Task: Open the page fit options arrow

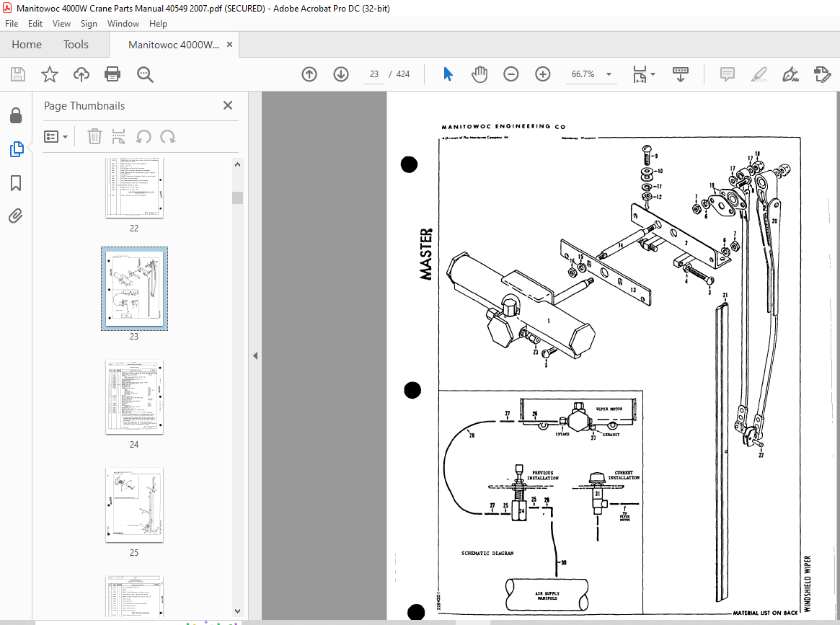Action: (x=653, y=74)
